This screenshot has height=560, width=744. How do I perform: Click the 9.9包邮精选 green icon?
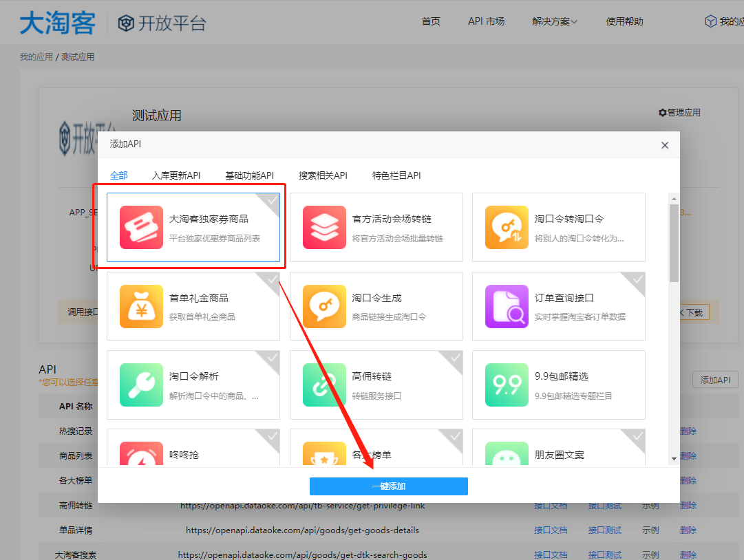507,385
